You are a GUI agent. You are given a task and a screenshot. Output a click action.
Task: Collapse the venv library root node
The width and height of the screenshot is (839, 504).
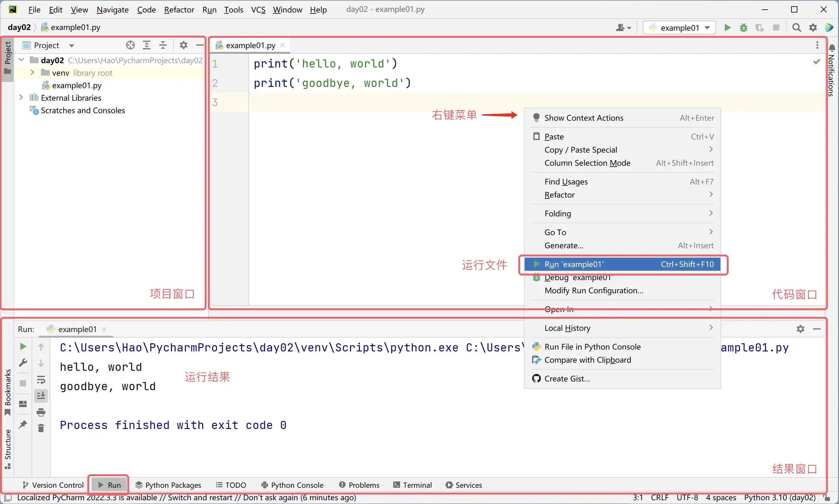pos(32,72)
